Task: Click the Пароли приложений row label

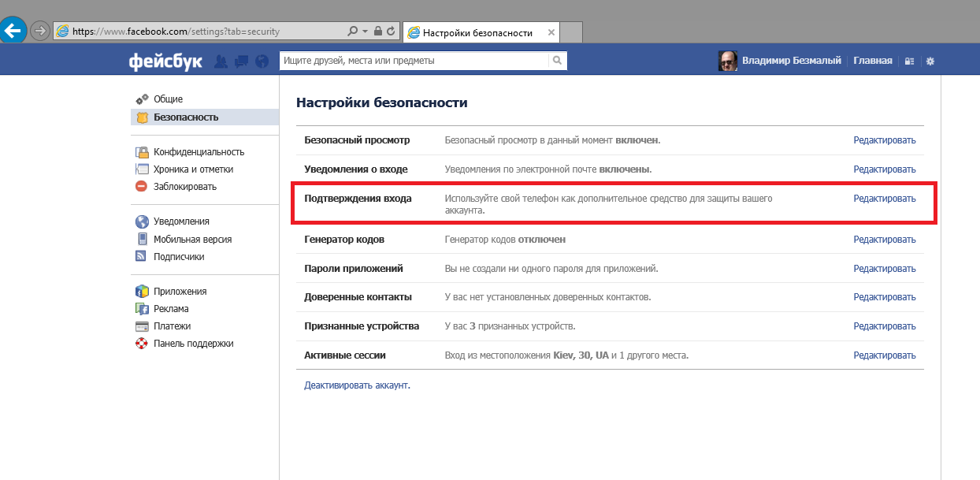Action: pos(354,269)
